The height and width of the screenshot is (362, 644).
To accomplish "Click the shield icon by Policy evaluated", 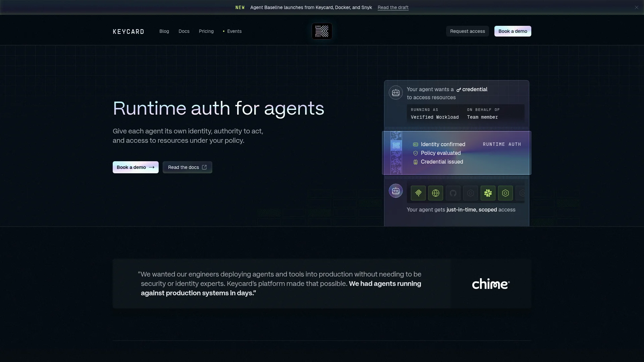I will [x=416, y=153].
